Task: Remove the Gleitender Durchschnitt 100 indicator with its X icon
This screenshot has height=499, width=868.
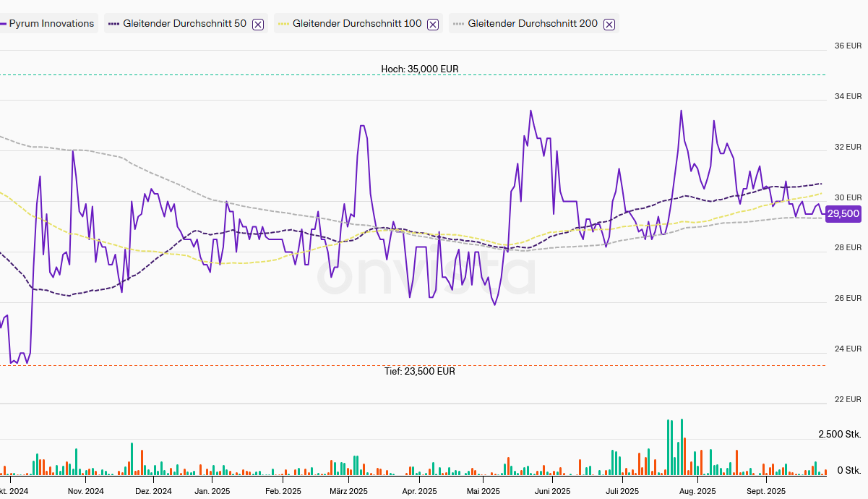Action: pyautogui.click(x=433, y=24)
